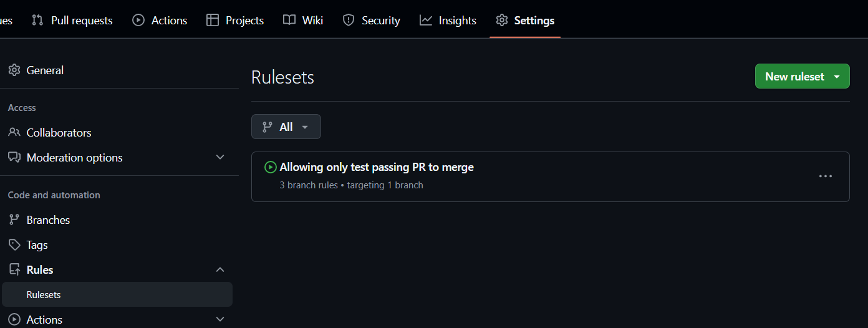Open the All branch filter dropdown
This screenshot has width=868, height=328.
[286, 127]
